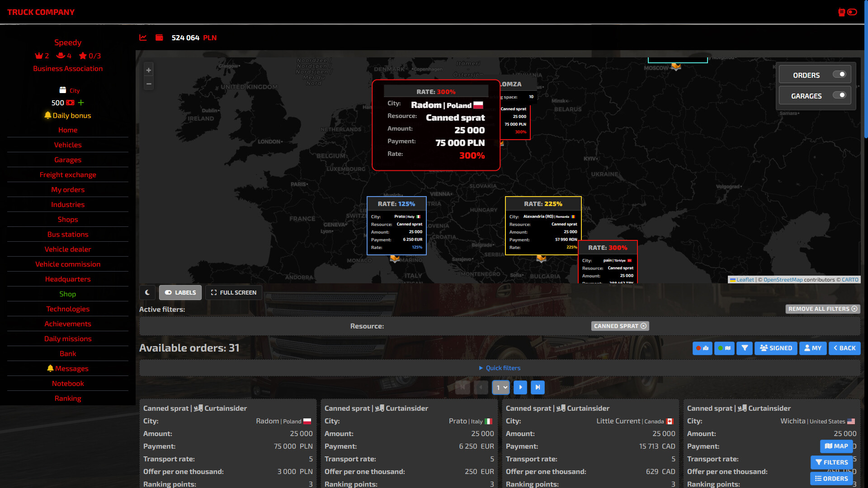Screen dimensions: 868x488
Task: Toggle the ORDERS map switch
Action: point(839,75)
